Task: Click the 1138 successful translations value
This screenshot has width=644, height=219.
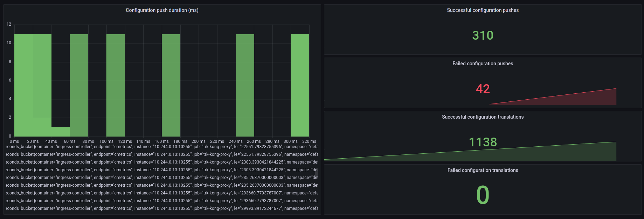Action: click(x=483, y=142)
